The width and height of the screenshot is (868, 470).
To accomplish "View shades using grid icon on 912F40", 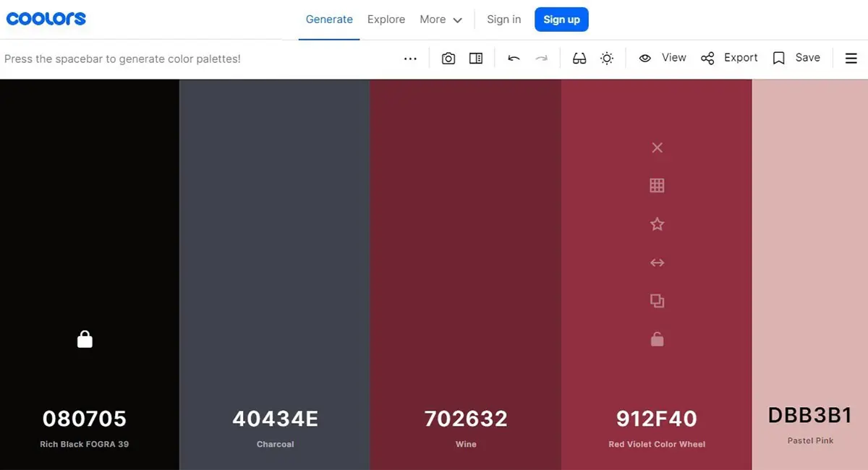I will click(657, 186).
